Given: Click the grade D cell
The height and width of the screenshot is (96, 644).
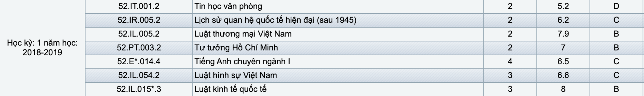Looking at the screenshot, I should pyautogui.click(x=616, y=6).
